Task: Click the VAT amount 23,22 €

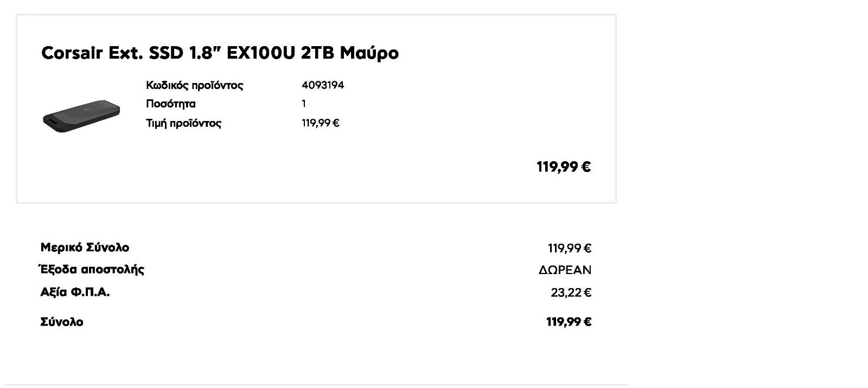Action: tap(571, 293)
